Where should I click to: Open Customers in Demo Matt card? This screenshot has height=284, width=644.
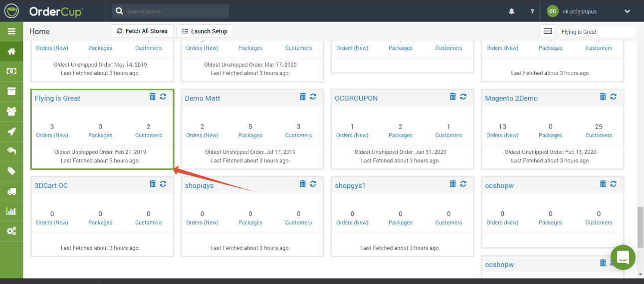[299, 135]
